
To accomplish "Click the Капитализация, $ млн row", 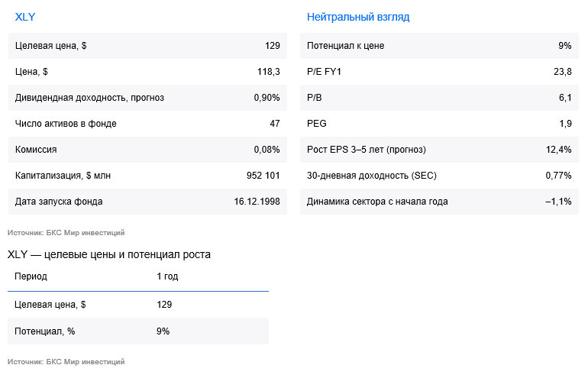I will (x=147, y=176).
